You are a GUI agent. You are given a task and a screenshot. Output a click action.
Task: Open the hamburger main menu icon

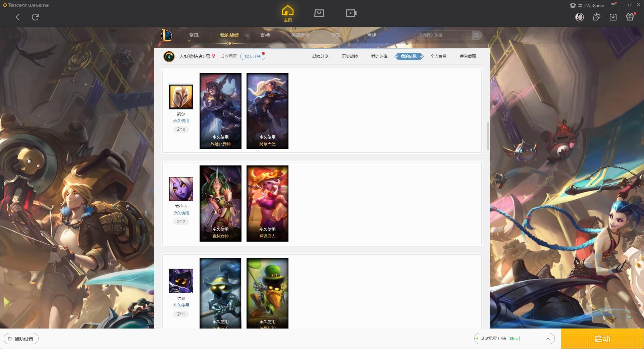point(613,5)
